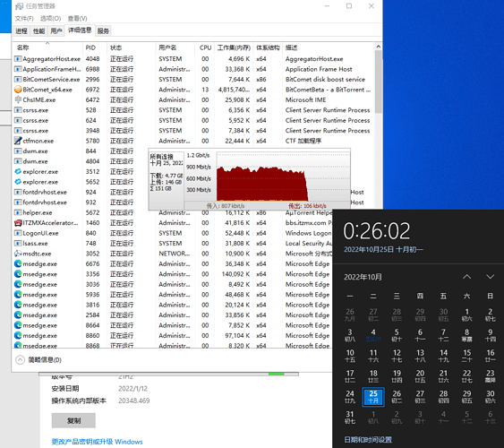Select the 详细信息 tab
The height and width of the screenshot is (448, 504).
coord(80,30)
